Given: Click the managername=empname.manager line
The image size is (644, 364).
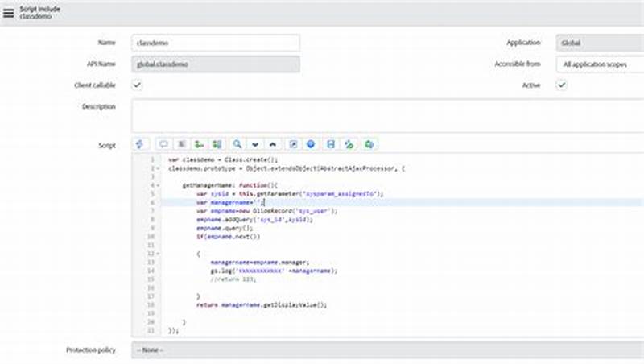Looking at the screenshot, I should pos(259,263).
